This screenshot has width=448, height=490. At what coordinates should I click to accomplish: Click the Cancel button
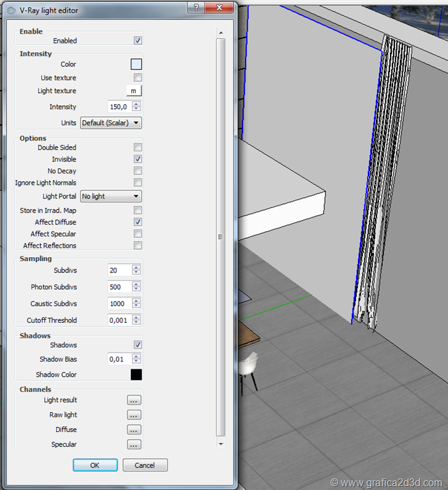(145, 465)
